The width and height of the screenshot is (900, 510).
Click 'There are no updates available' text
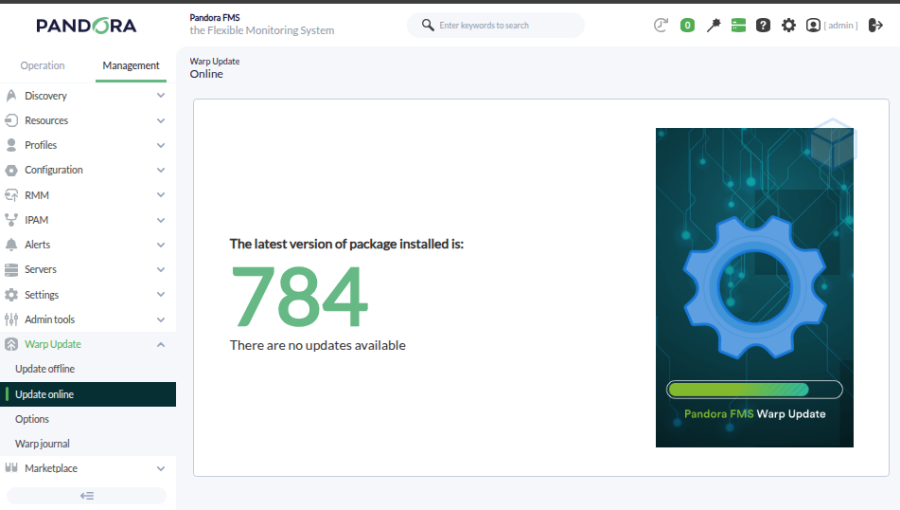(317, 345)
